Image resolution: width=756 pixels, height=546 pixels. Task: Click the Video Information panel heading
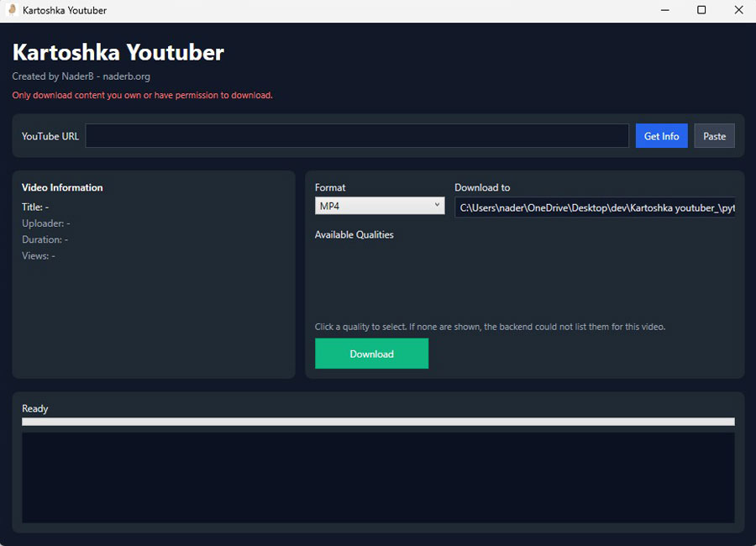coord(61,187)
